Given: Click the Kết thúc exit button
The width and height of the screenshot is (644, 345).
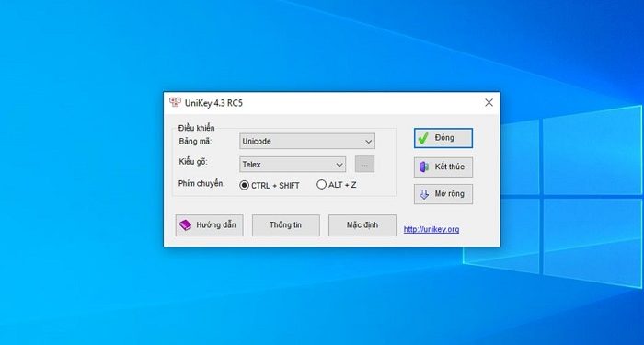Looking at the screenshot, I should 443,167.
